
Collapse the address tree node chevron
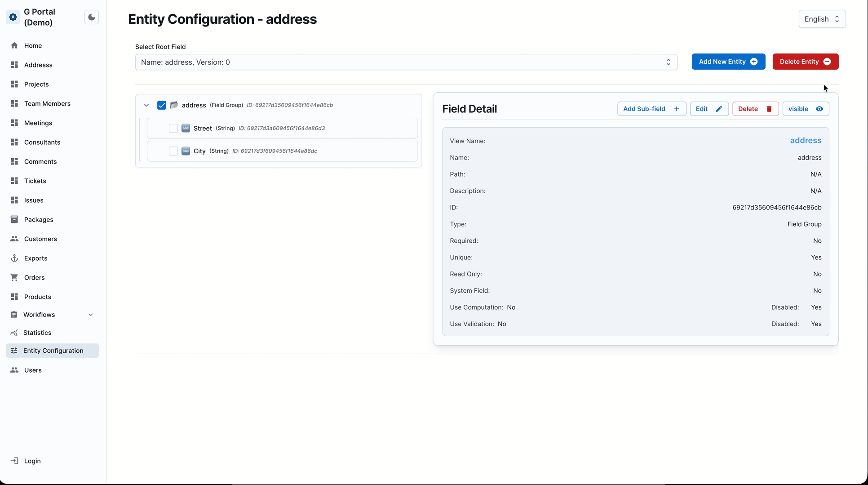146,105
